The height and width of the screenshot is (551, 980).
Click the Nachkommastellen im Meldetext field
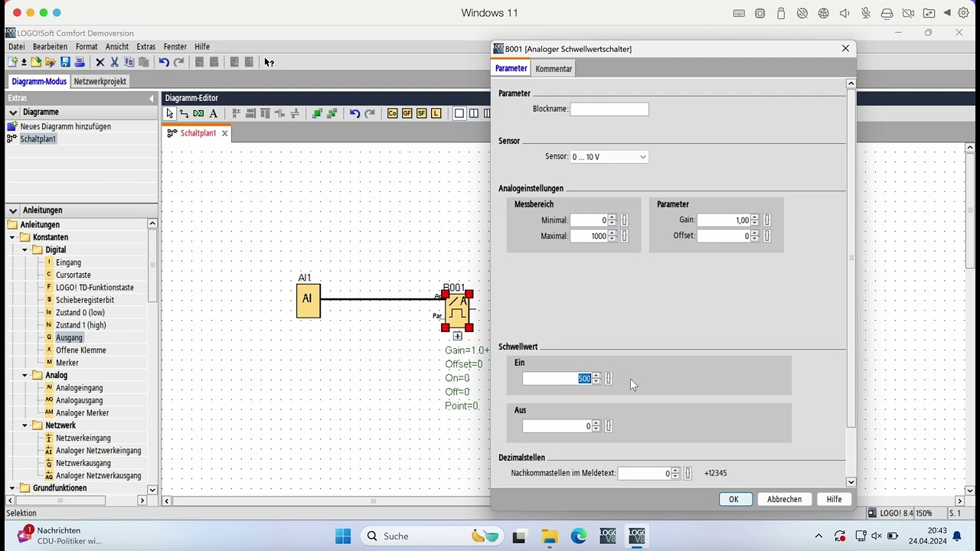pos(645,474)
